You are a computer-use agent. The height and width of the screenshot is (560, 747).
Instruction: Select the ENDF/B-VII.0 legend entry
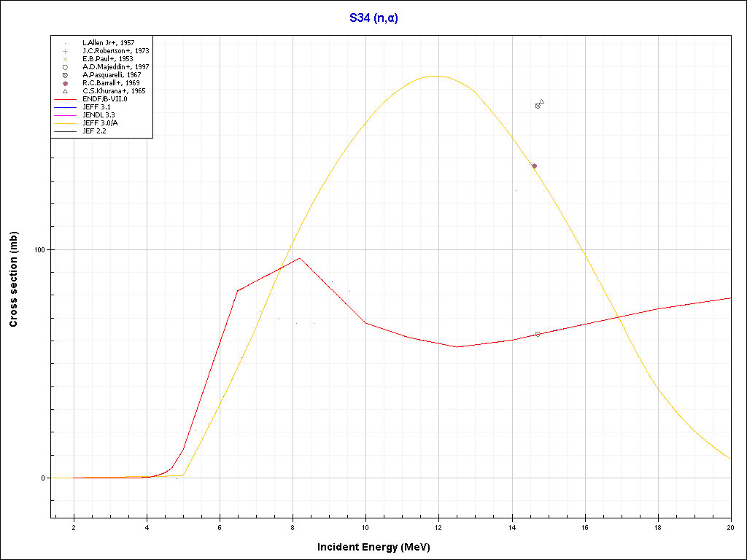[107, 99]
